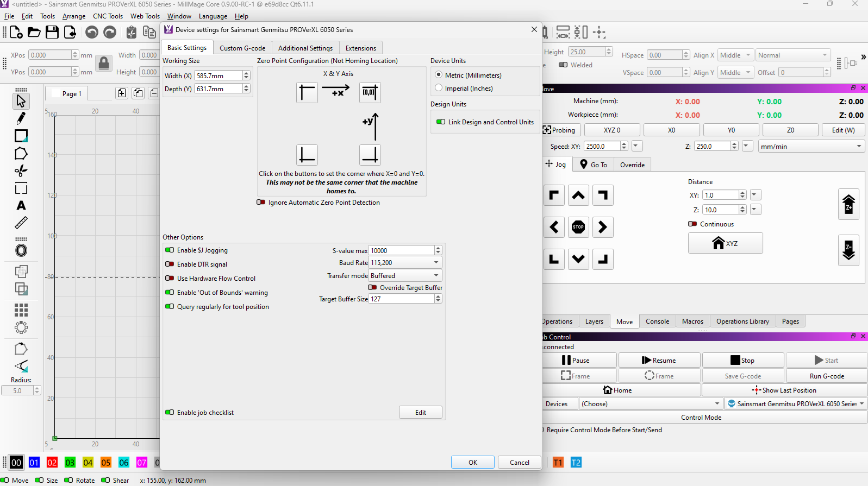Open the Go To tab
This screenshot has width=868, height=486.
point(593,165)
